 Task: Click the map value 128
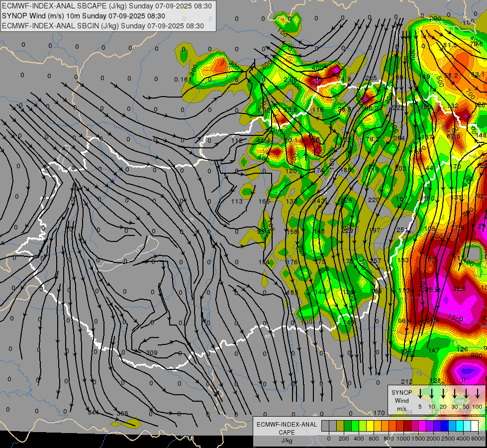tap(435, 380)
